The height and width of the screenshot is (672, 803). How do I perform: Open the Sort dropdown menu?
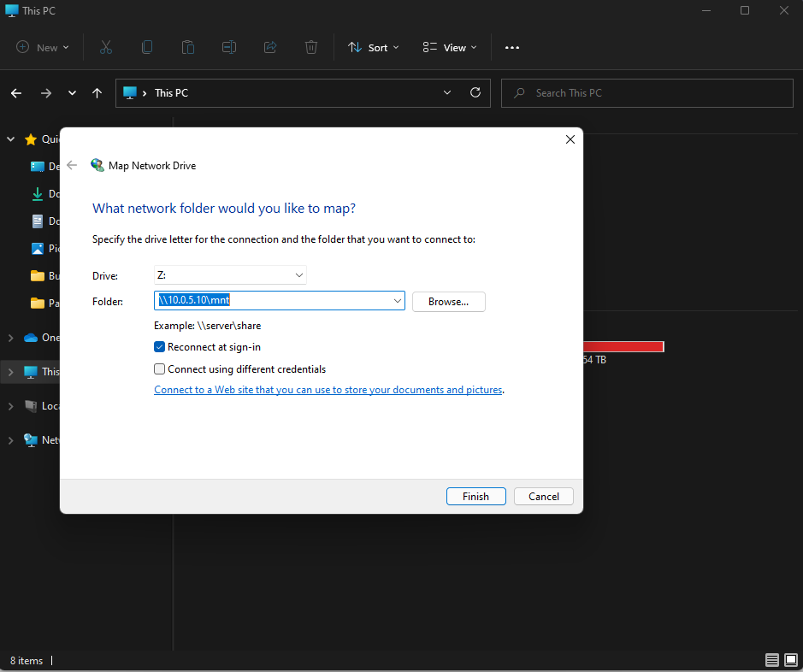(374, 48)
